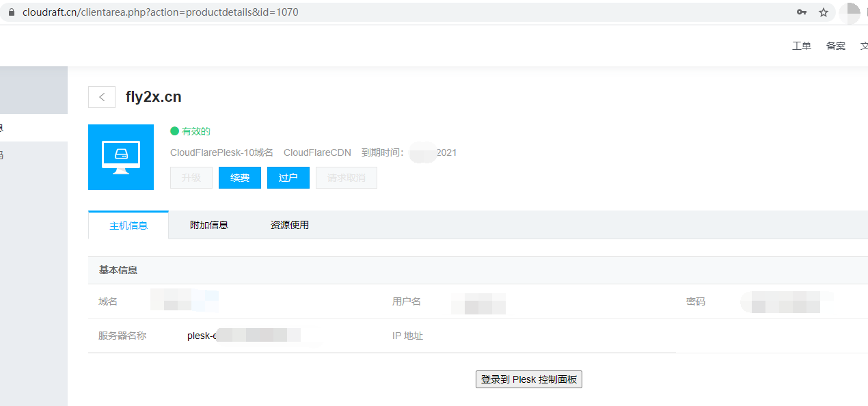The width and height of the screenshot is (868, 406).
Task: Click the plesk- server name value
Action: coord(244,336)
